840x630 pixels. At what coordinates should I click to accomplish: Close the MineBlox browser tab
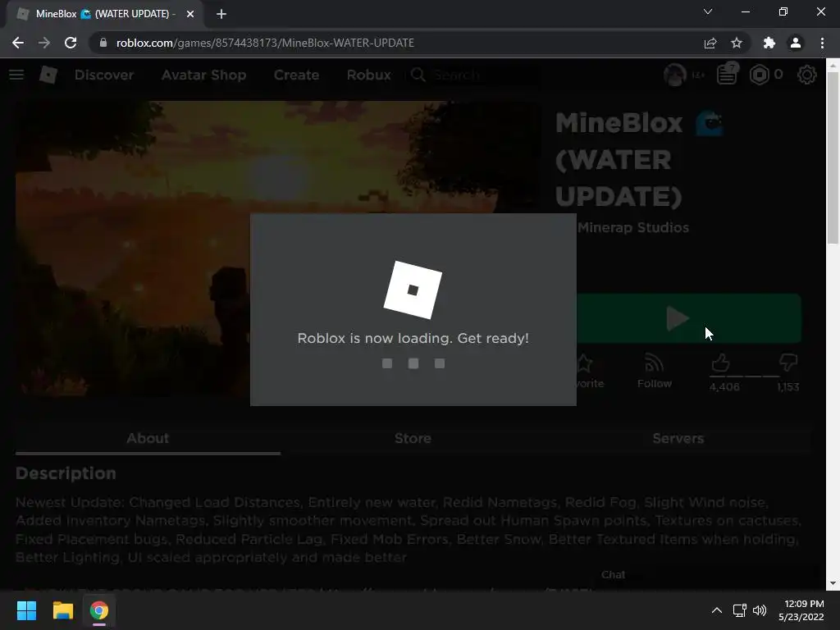click(190, 15)
